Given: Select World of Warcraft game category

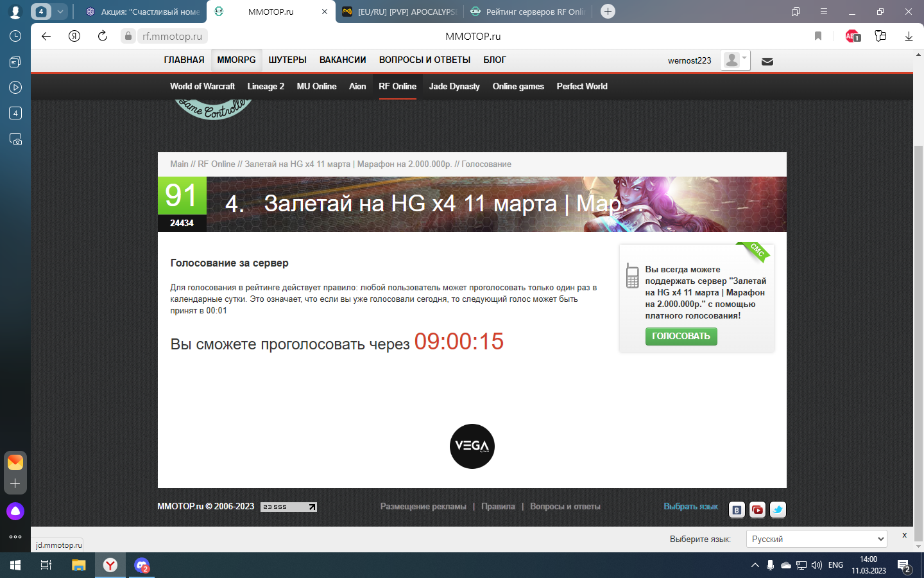Looking at the screenshot, I should point(202,86).
